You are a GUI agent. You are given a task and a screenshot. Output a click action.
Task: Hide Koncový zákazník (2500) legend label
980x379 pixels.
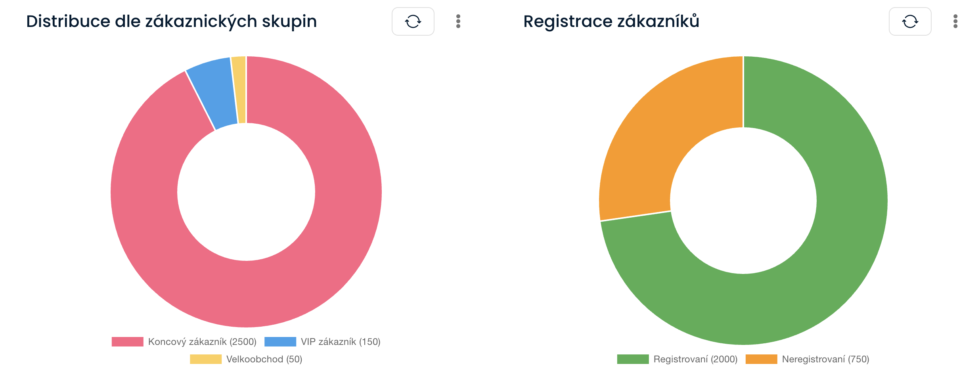click(x=202, y=342)
